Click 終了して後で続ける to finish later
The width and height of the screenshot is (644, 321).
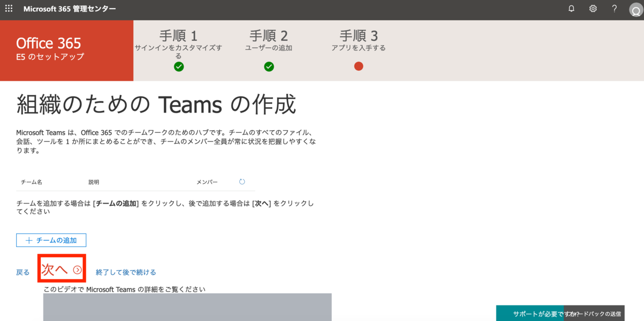(x=125, y=272)
